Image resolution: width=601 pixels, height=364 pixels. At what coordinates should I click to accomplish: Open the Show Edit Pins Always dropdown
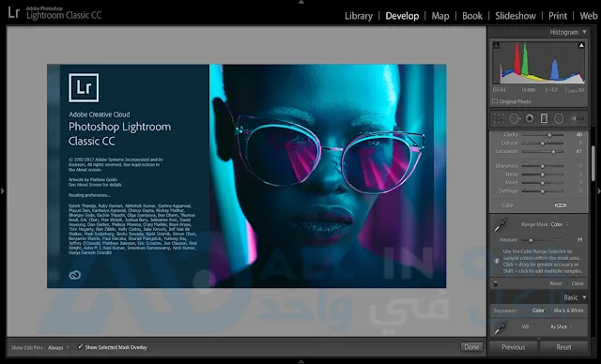[x=58, y=347]
